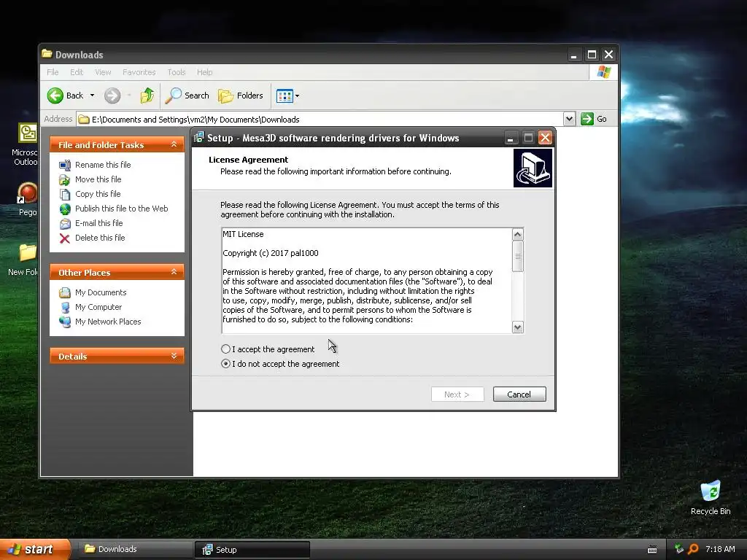The width and height of the screenshot is (747, 560).
Task: Click the Setup title bar icon
Action: point(198,138)
